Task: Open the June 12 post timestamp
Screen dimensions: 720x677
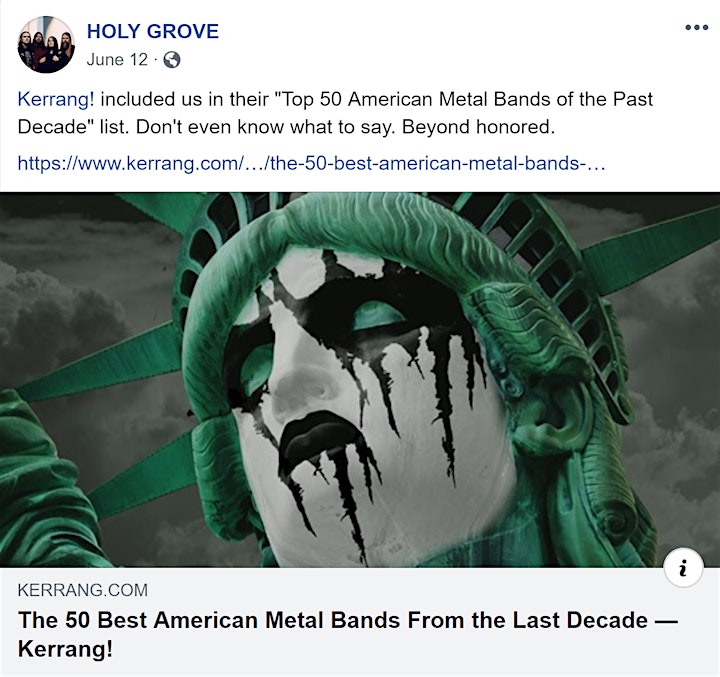Action: coord(117,60)
